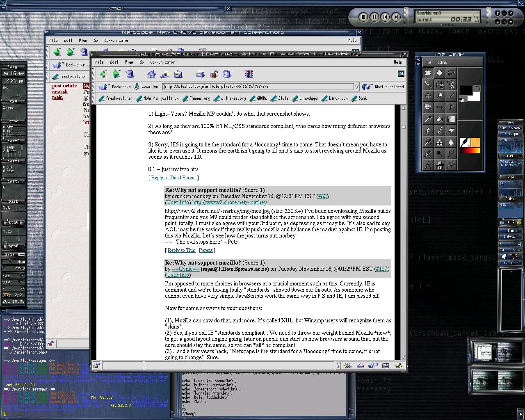Select the Color Picker eyedropper tool
The width and height of the screenshot is (525, 420).
pyautogui.click(x=428, y=119)
